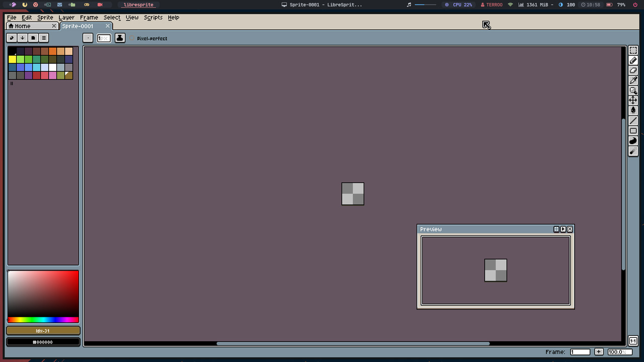The height and width of the screenshot is (362, 644).
Task: Select the Zoom magnifier tool
Action: [633, 90]
